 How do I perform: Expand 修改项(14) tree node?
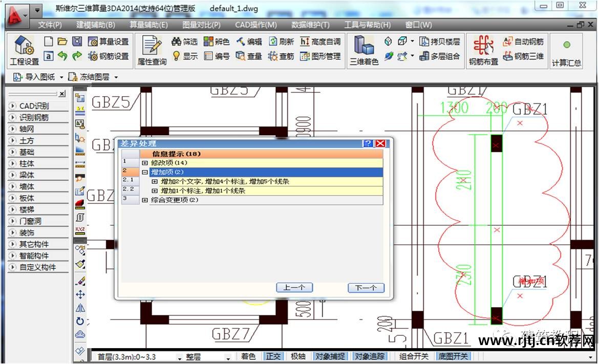pos(145,163)
